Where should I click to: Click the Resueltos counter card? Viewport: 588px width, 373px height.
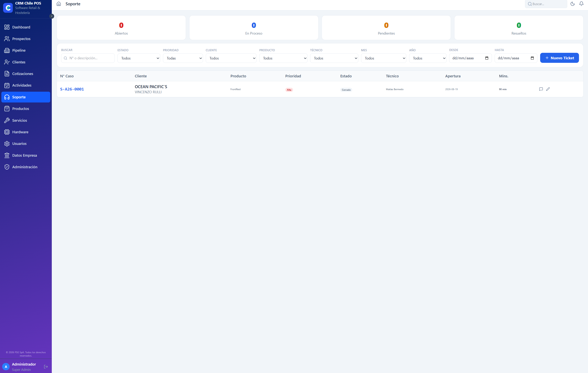[x=519, y=28]
